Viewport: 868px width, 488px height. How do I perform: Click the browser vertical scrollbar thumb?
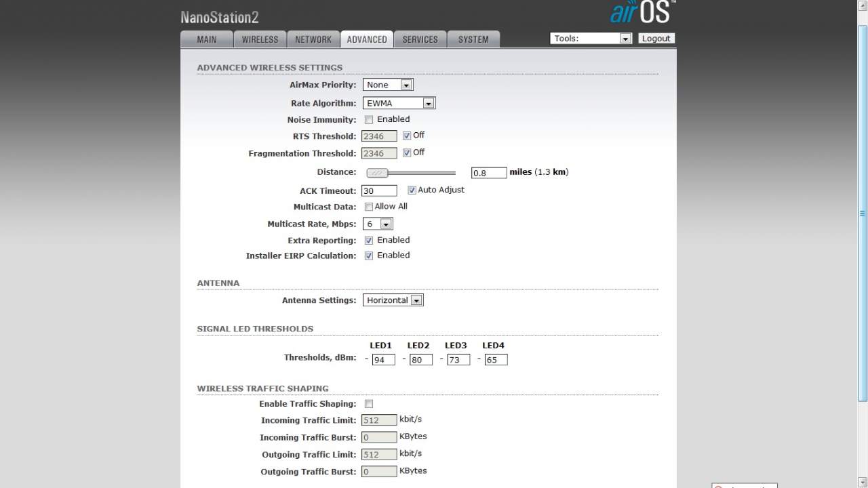[x=863, y=213]
